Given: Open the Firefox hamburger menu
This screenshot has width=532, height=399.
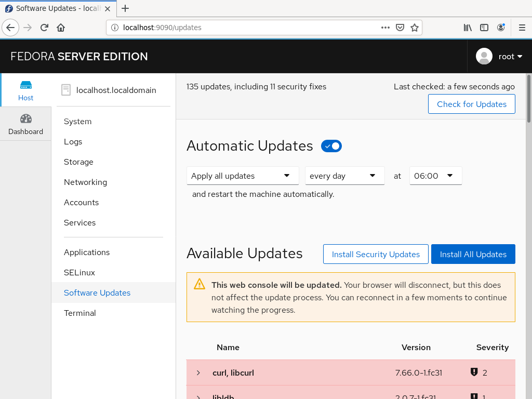Looking at the screenshot, I should [522, 28].
